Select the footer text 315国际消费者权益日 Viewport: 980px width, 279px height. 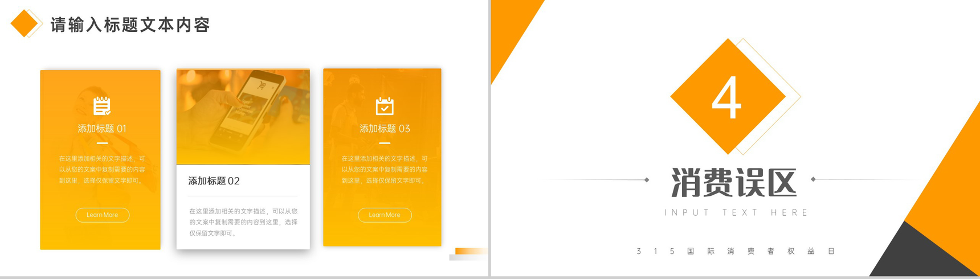(x=736, y=251)
